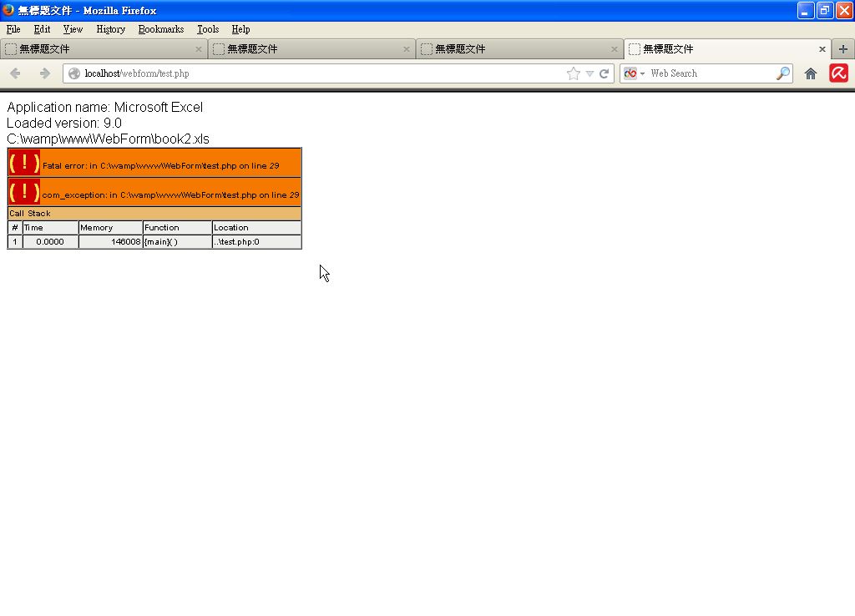
Task: Go to the home page icon
Action: click(x=811, y=73)
